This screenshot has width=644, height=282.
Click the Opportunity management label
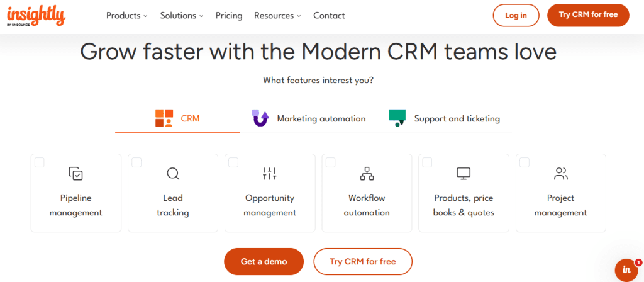[270, 205]
